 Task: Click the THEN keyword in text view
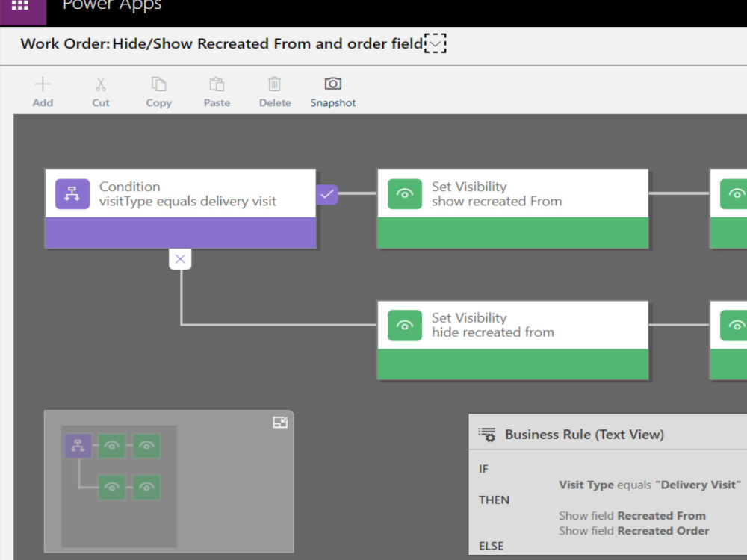(494, 500)
